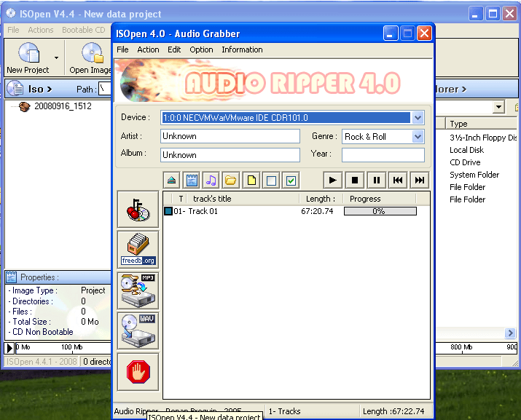Click the yellow blank page icon

click(251, 181)
